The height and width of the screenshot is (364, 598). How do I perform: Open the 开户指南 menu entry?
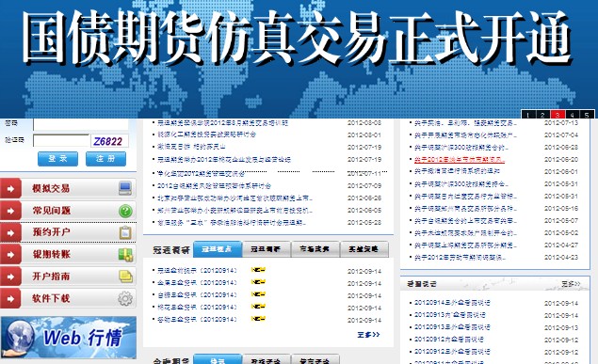68,277
